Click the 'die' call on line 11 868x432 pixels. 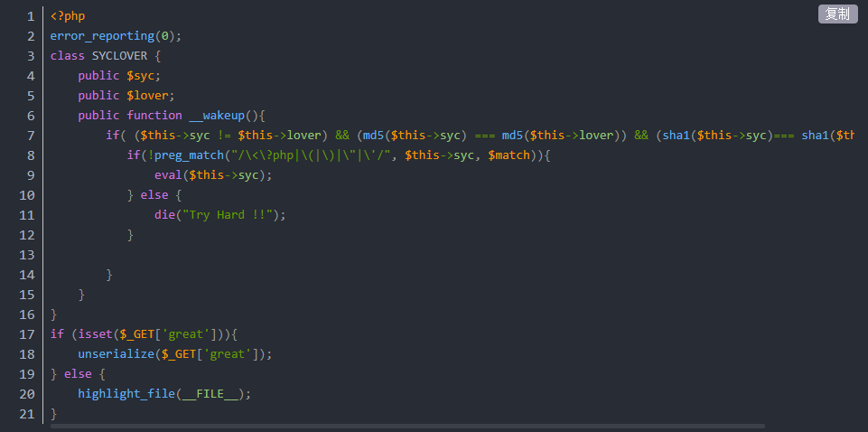point(165,215)
